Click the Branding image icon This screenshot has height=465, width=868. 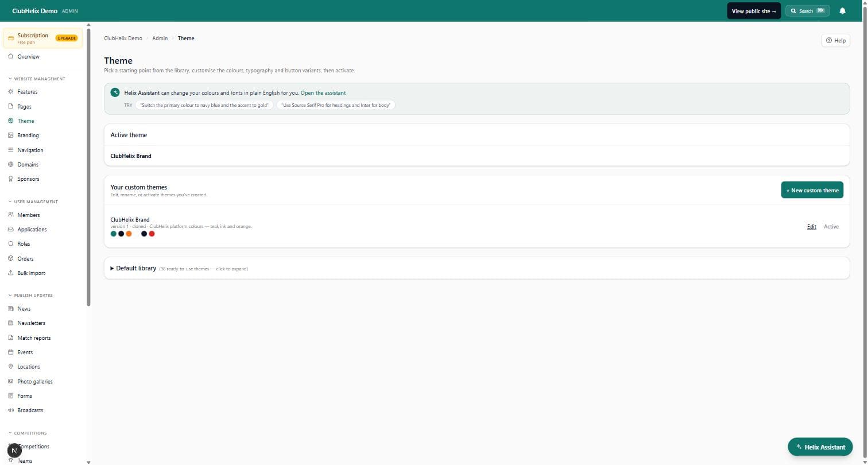(x=11, y=135)
